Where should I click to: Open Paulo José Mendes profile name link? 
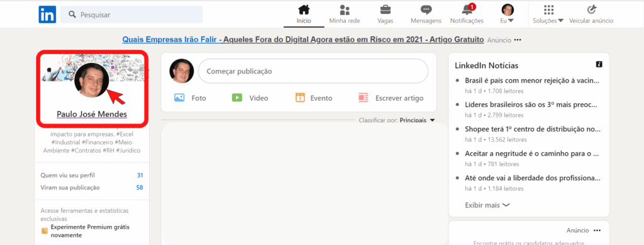coord(92,114)
